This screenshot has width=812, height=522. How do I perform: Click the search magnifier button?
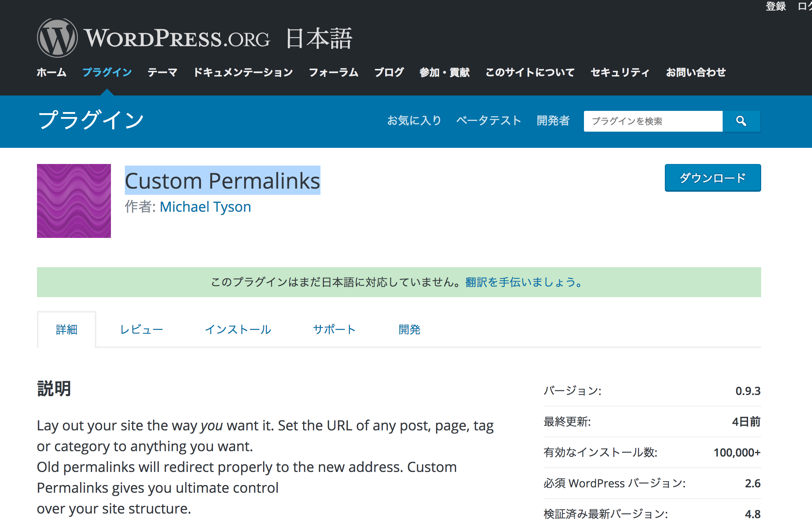[x=741, y=121]
